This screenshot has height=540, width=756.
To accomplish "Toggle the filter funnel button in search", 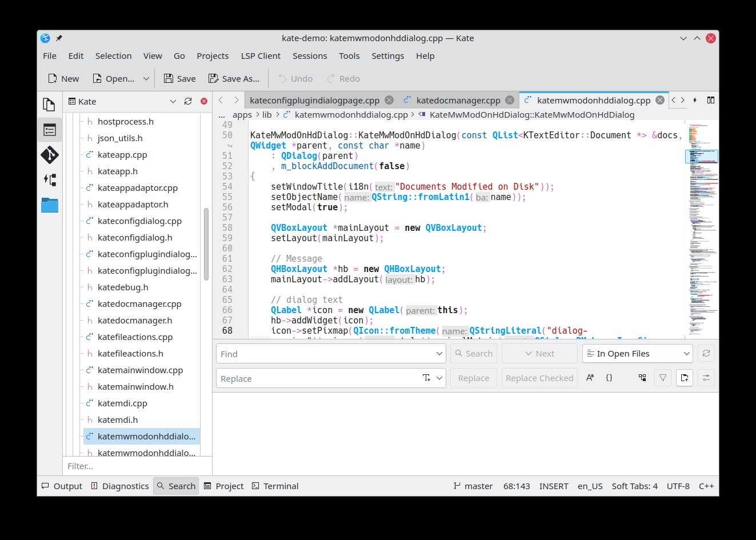I will [x=663, y=378].
